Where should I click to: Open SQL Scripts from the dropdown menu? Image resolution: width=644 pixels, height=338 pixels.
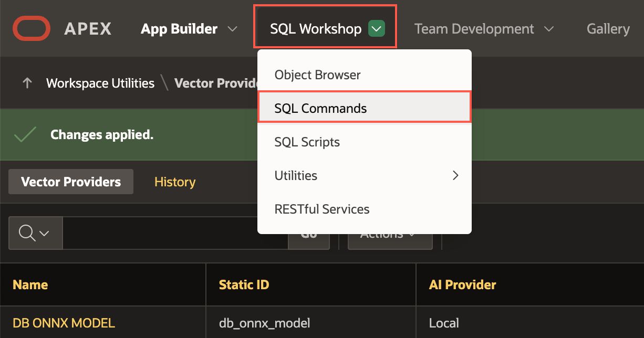coord(365,142)
